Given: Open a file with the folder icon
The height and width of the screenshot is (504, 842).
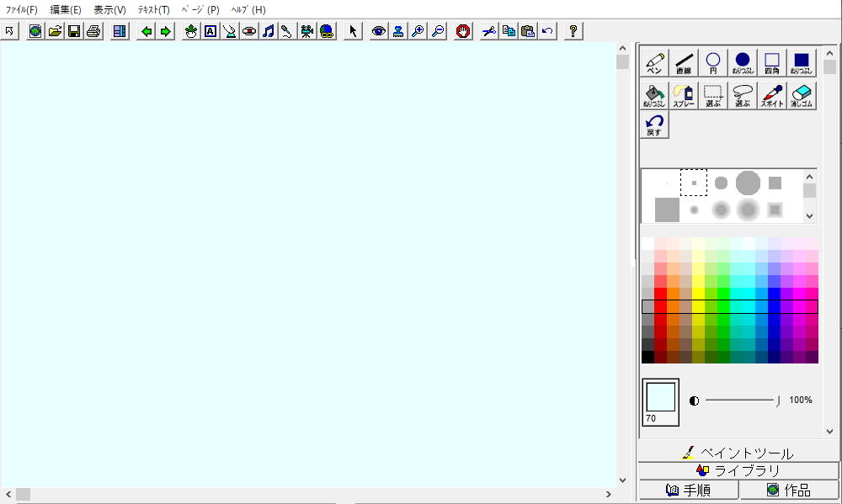Looking at the screenshot, I should click(x=55, y=31).
